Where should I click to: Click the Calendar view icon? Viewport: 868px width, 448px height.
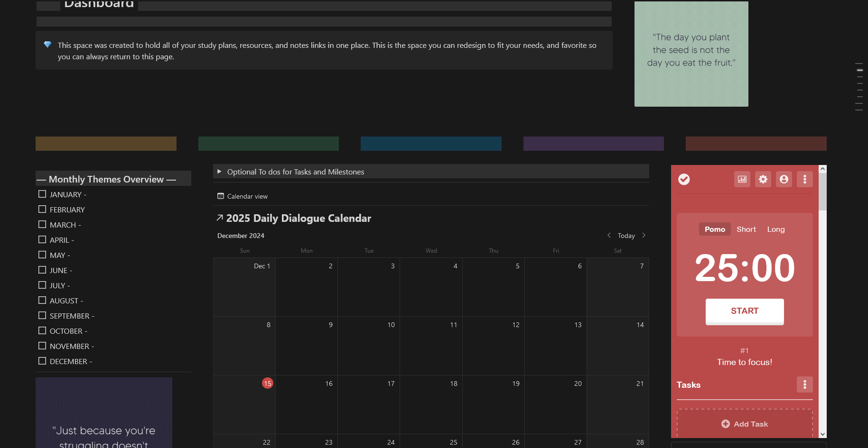click(221, 196)
